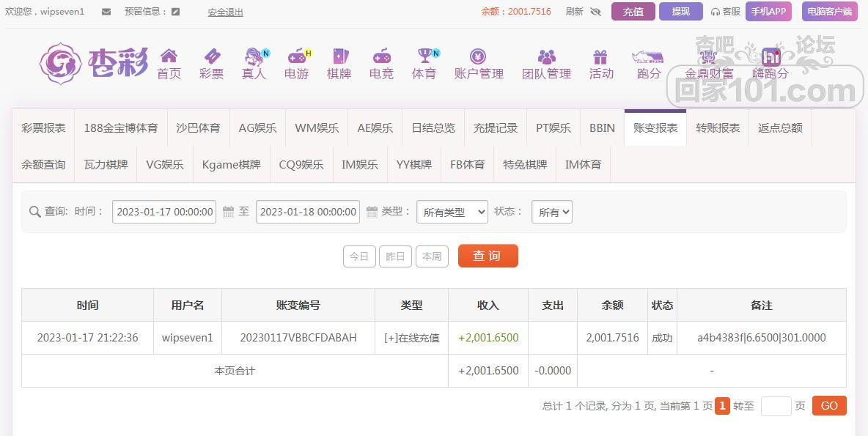The width and height of the screenshot is (868, 436).
Task: Switch to WM娱乐 tab
Action: click(317, 128)
